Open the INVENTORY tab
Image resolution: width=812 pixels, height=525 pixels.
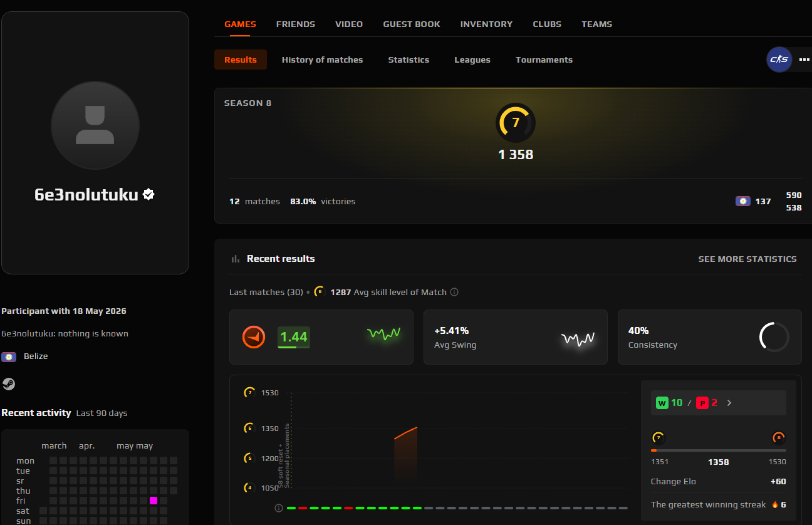pyautogui.click(x=486, y=24)
